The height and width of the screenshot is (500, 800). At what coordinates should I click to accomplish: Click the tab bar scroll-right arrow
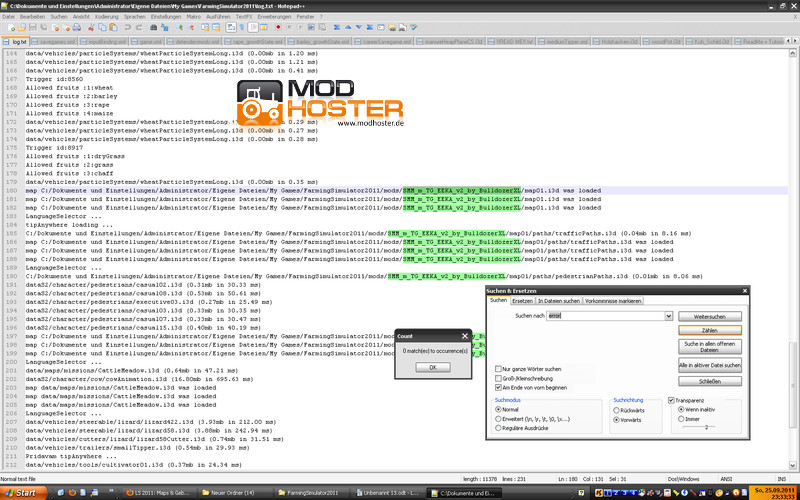[796, 40]
